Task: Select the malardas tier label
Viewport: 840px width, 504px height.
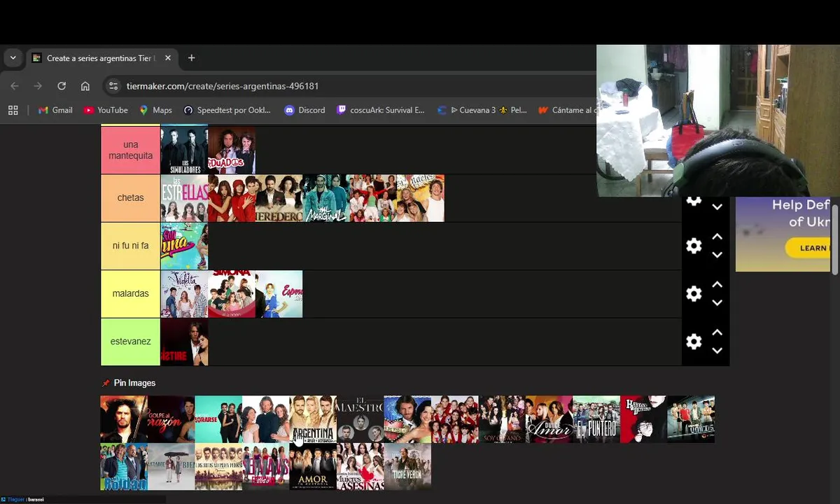Action: (130, 293)
